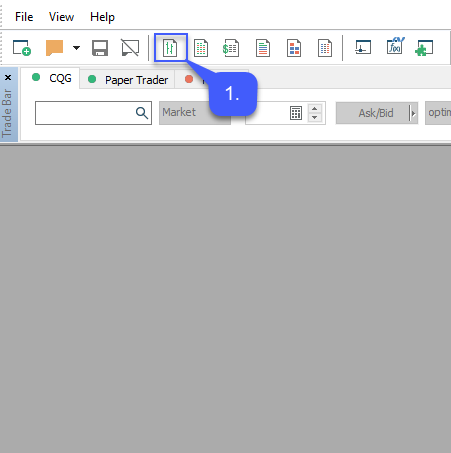
Task: Open the View menu
Action: point(61,17)
